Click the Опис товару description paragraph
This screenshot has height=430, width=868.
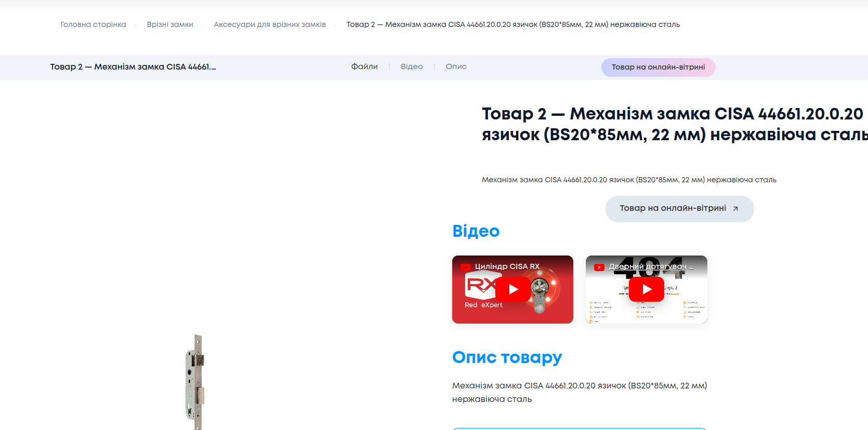click(x=580, y=392)
